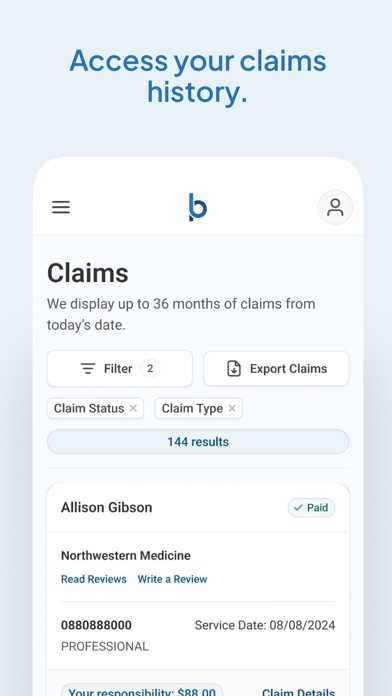Select Allison Gibson claim card header
Viewport: 392px width, 696px height.
point(198,507)
